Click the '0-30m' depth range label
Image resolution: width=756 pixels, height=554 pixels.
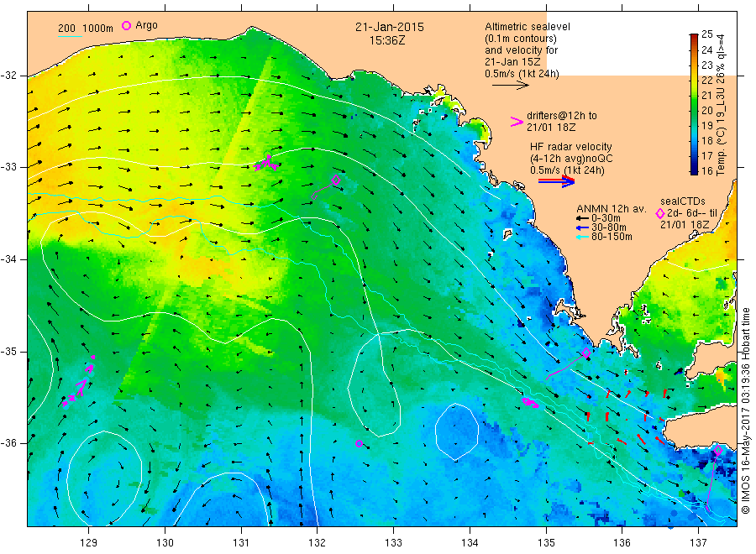606,218
